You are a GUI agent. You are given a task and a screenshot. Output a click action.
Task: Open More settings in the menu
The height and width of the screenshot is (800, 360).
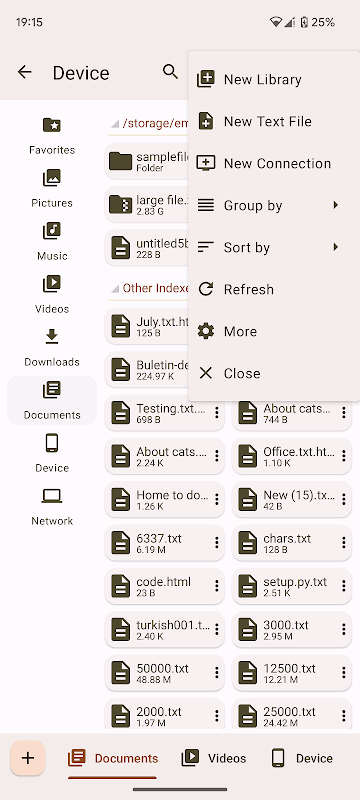(273, 331)
